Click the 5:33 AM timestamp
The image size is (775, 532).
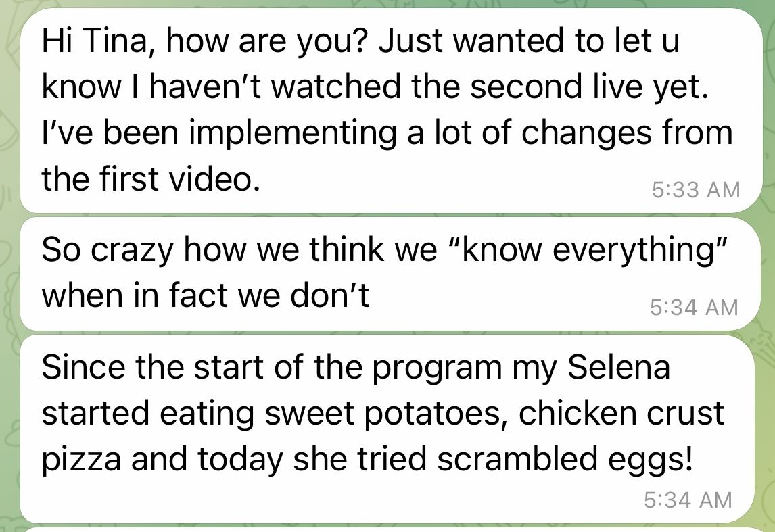(x=696, y=190)
